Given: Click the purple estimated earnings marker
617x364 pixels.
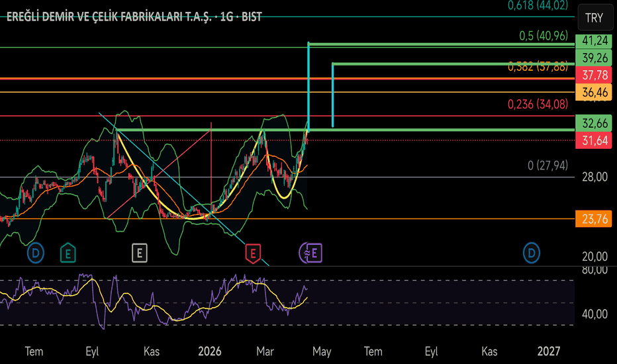Looking at the screenshot, I should coord(312,252).
